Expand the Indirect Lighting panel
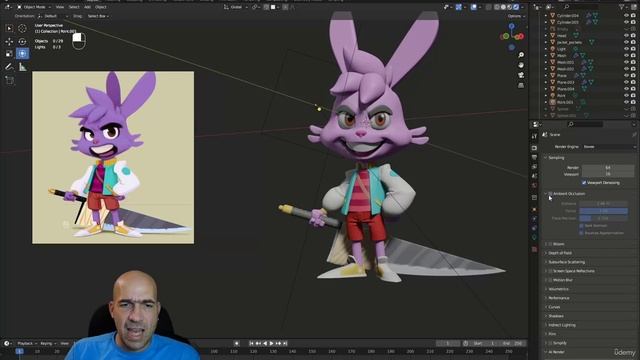 [x=562, y=325]
